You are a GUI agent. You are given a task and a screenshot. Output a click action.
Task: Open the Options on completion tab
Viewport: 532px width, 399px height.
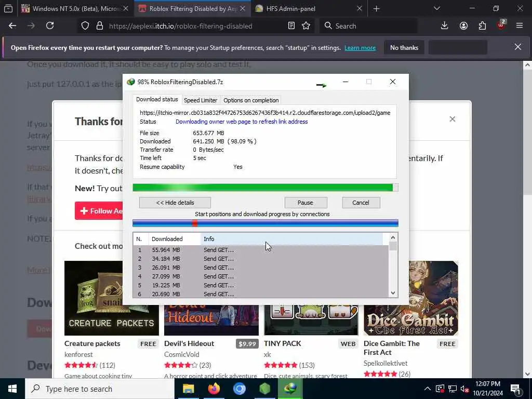tap(251, 100)
